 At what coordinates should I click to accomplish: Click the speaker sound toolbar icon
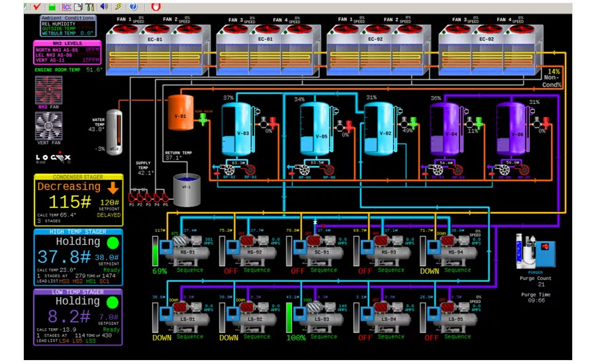[104, 7]
